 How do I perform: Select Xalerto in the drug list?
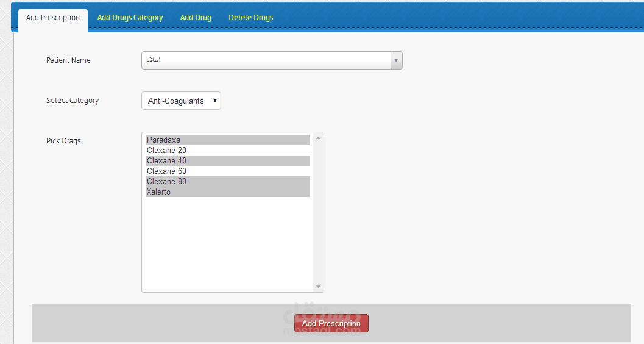point(227,192)
